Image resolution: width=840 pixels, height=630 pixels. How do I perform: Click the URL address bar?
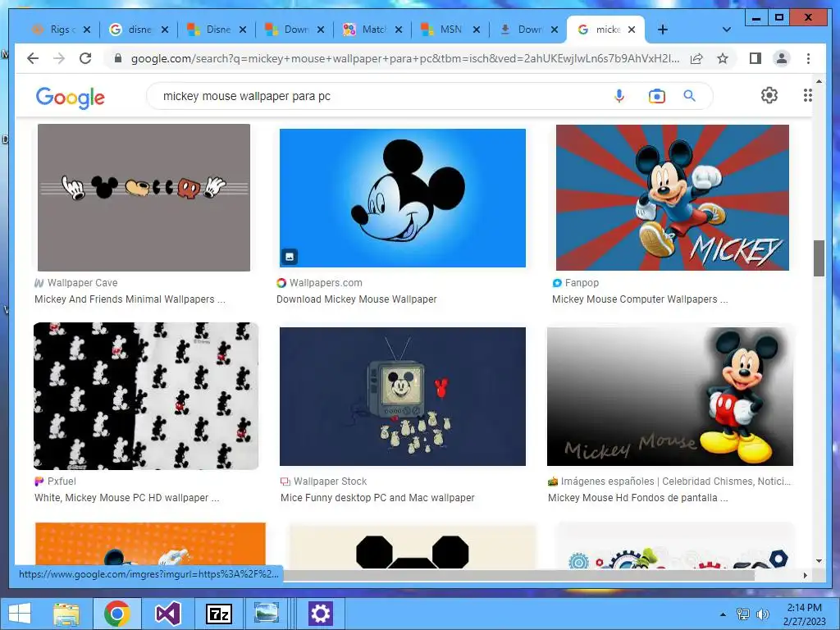click(404, 58)
